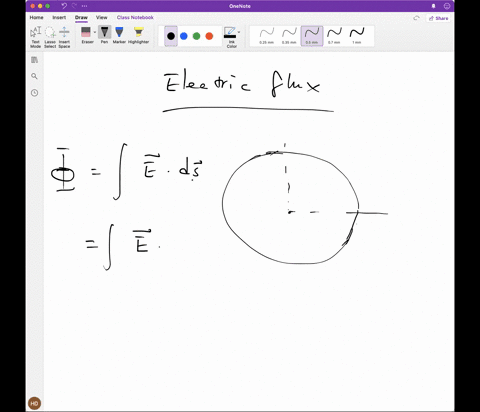Viewport: 480px width, 412px height.
Task: Open the Draw ribbon tab
Action: click(81, 18)
